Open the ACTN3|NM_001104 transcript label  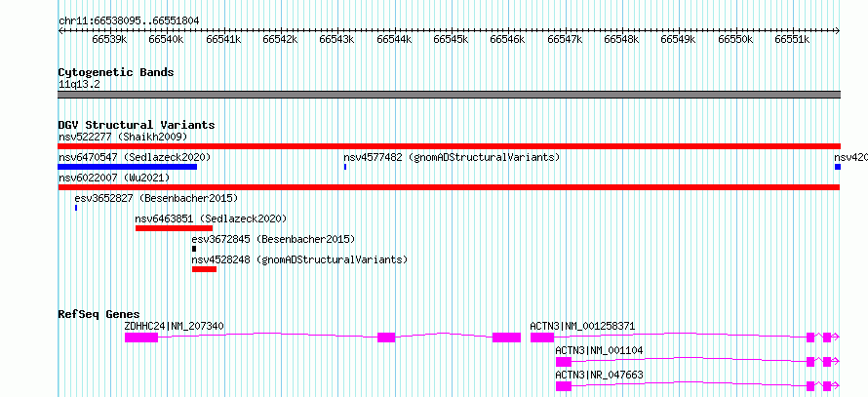point(600,350)
